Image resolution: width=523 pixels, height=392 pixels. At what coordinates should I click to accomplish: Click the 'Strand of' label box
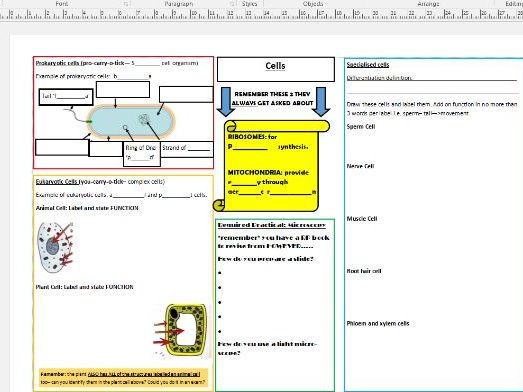(187, 149)
